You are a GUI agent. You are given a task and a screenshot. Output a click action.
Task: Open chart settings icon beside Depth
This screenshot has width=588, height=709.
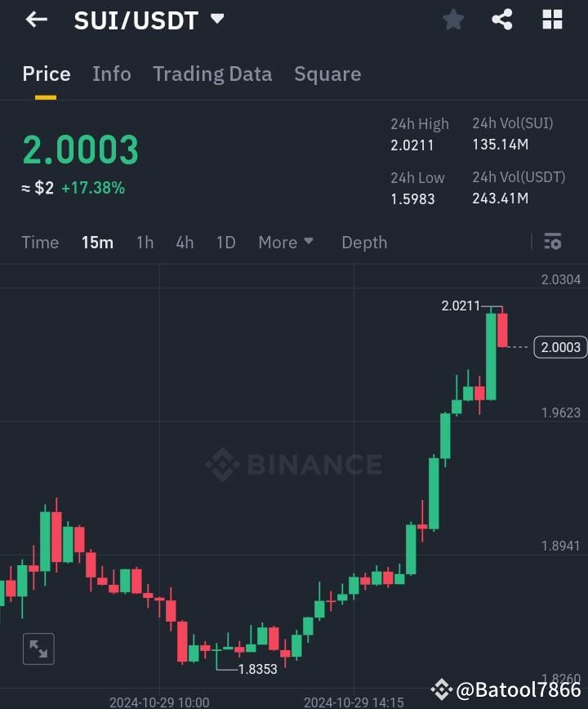553,242
